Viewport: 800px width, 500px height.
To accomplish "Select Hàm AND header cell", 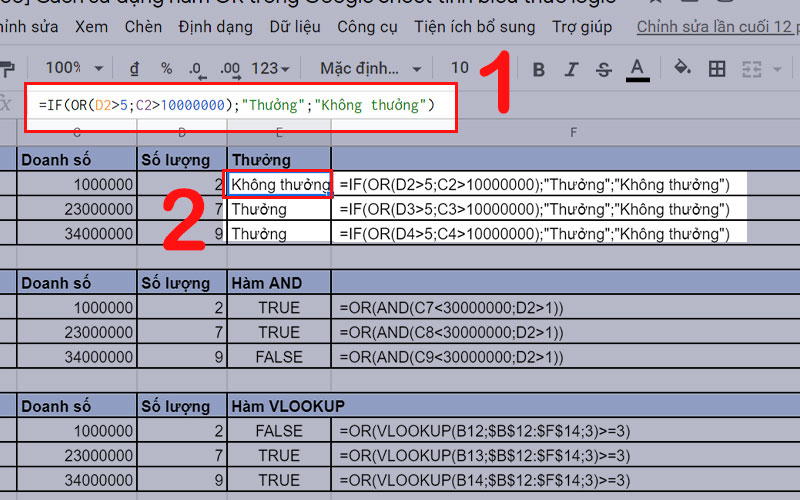I will coord(279,283).
